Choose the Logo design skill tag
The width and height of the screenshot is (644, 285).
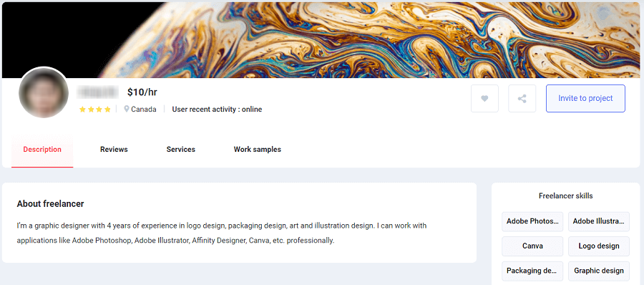(x=598, y=246)
